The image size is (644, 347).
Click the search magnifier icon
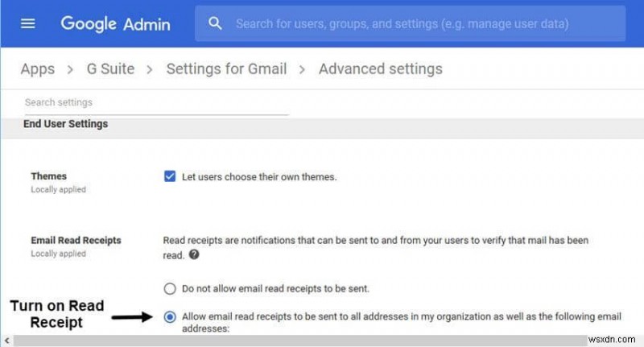pyautogui.click(x=215, y=23)
